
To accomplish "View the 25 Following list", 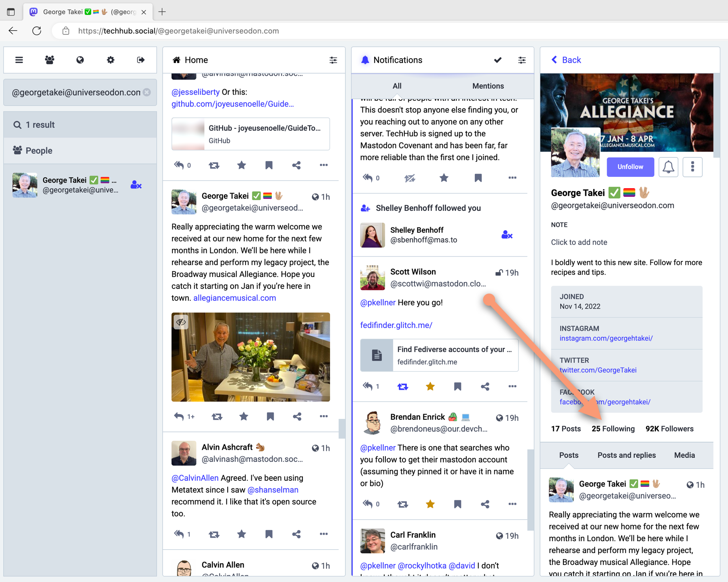I will (x=613, y=429).
